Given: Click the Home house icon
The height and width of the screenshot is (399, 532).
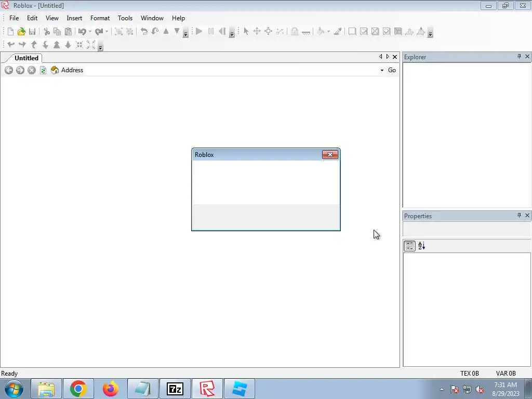Looking at the screenshot, I should [x=55, y=70].
